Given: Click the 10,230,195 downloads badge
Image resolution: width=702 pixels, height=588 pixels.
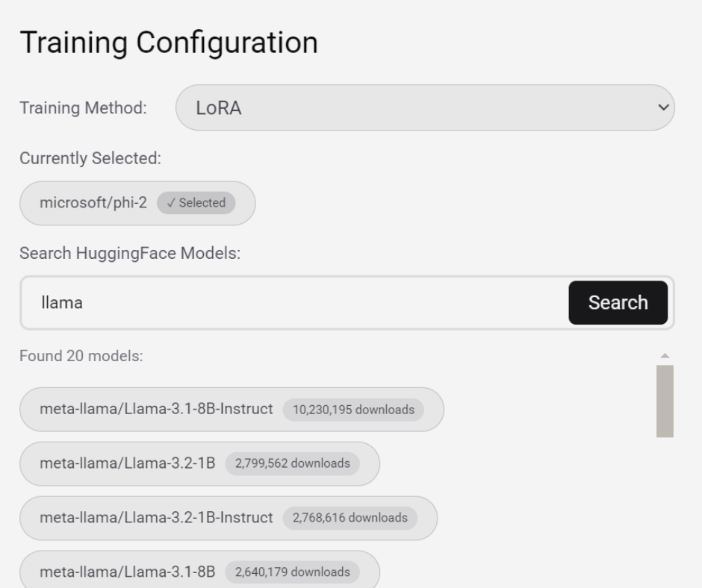Looking at the screenshot, I should (353, 410).
